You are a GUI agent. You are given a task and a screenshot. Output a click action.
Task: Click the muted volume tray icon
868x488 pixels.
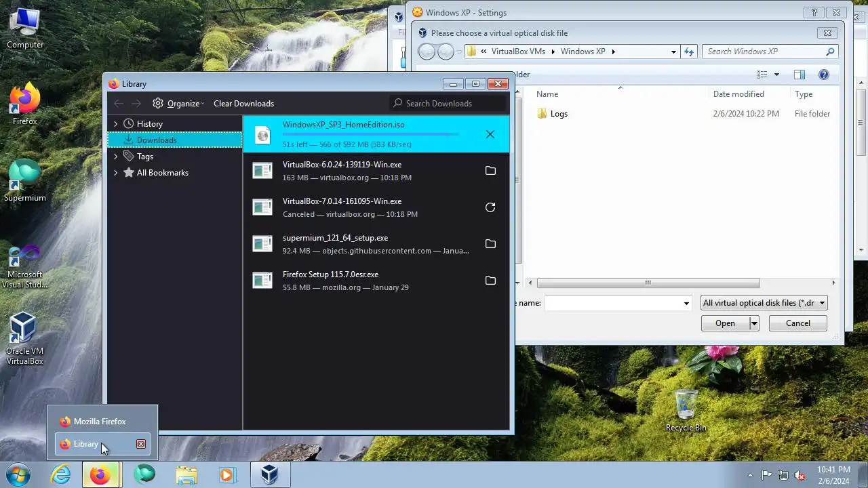800,475
